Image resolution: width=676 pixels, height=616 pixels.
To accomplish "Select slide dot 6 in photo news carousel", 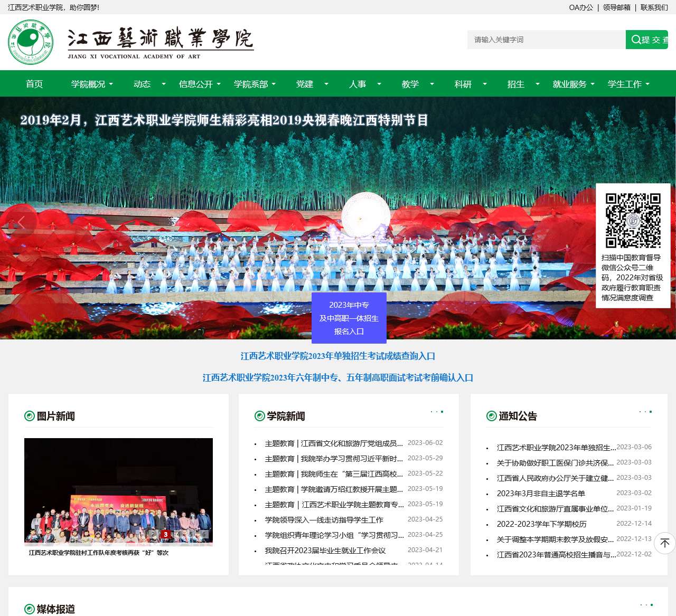I will point(204,534).
